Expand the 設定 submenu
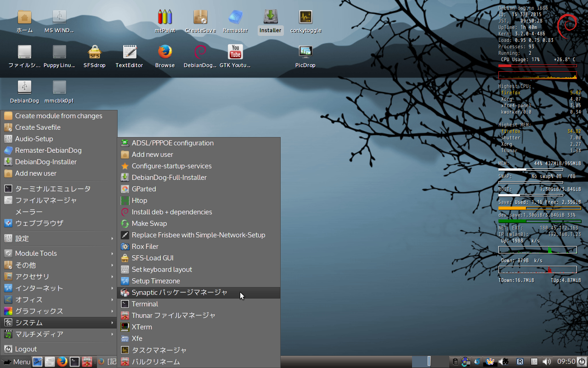This screenshot has height=368, width=588. (x=59, y=238)
